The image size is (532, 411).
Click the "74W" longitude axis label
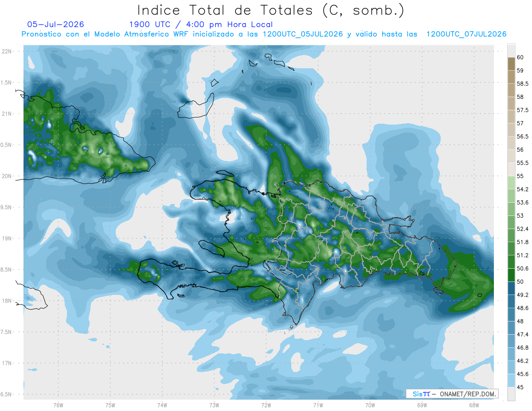click(162, 405)
